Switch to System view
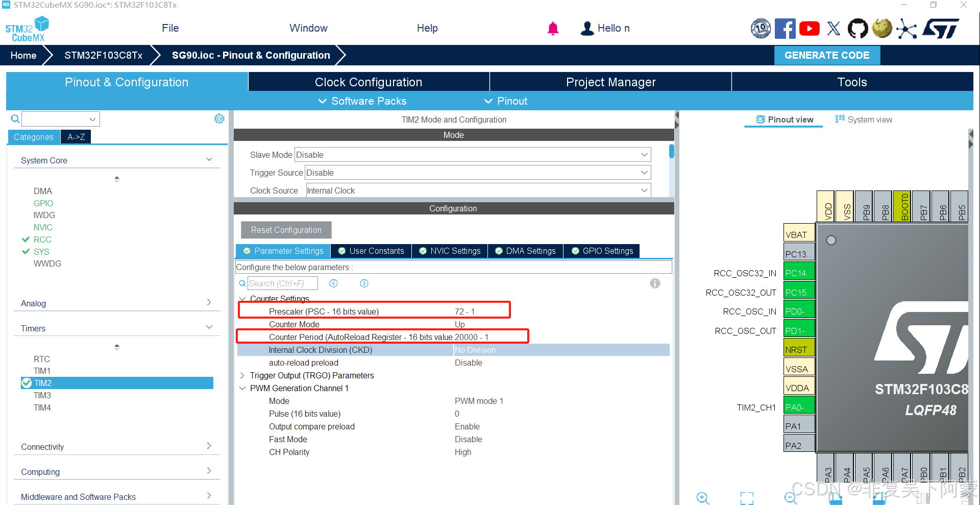The width and height of the screenshot is (980, 505). tap(864, 119)
